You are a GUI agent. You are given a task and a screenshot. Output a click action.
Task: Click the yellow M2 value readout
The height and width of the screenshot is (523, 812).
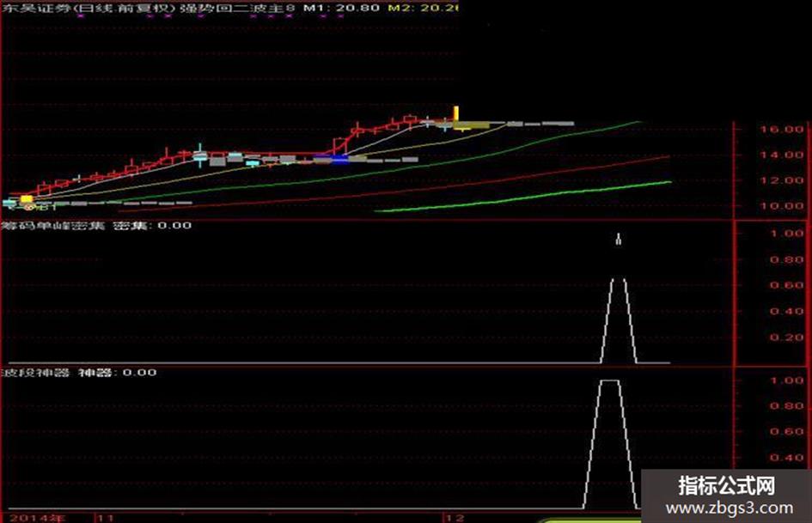pos(423,7)
